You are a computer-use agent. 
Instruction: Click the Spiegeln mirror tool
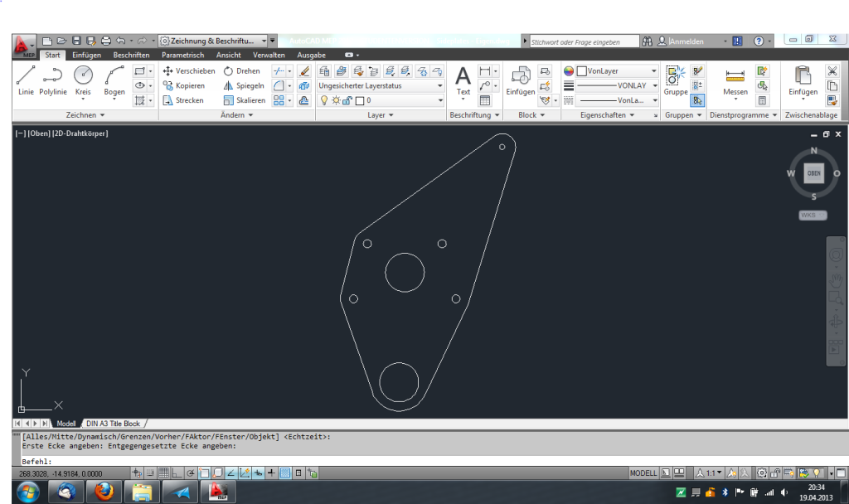244,85
